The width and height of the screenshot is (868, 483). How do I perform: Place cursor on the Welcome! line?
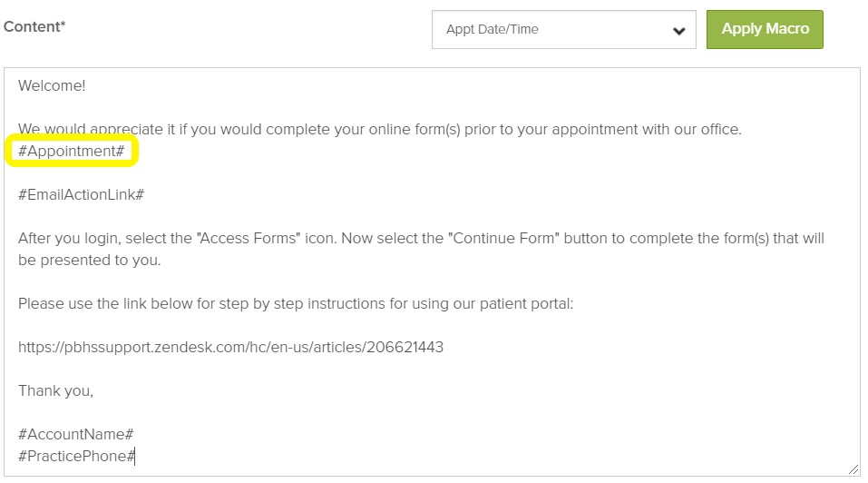53,85
